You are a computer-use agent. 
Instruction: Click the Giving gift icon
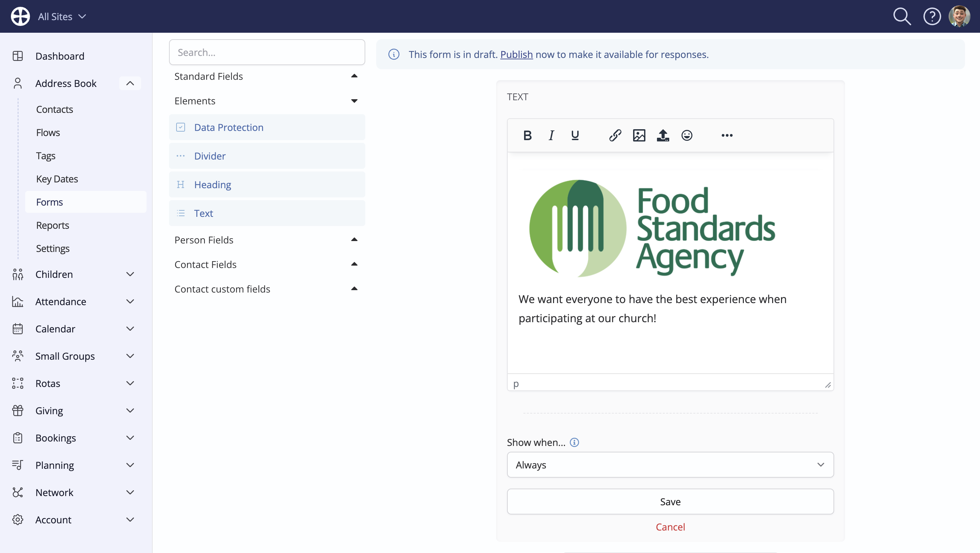[17, 410]
